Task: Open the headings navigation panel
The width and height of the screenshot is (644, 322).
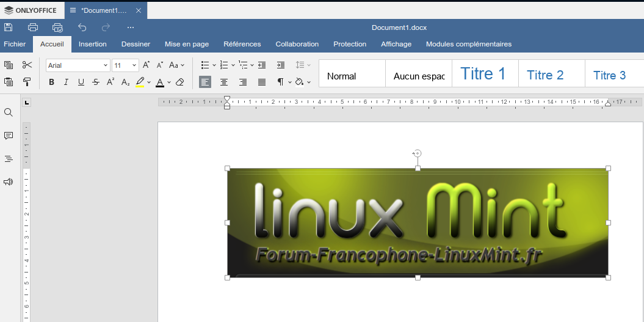Action: (8, 159)
